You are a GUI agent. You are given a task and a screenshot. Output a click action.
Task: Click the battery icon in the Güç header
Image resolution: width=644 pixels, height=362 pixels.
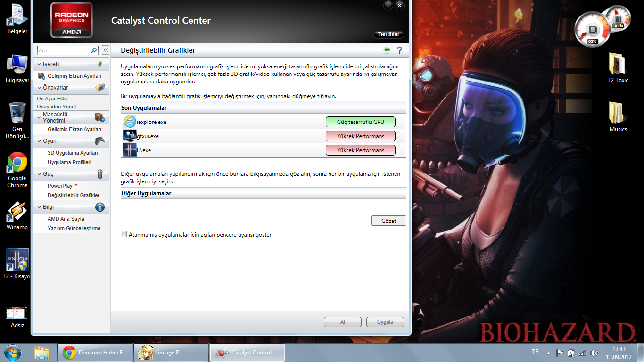(x=99, y=174)
